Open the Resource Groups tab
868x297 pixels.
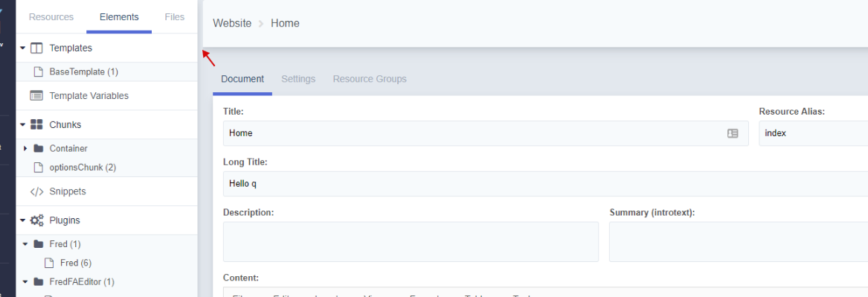(370, 79)
